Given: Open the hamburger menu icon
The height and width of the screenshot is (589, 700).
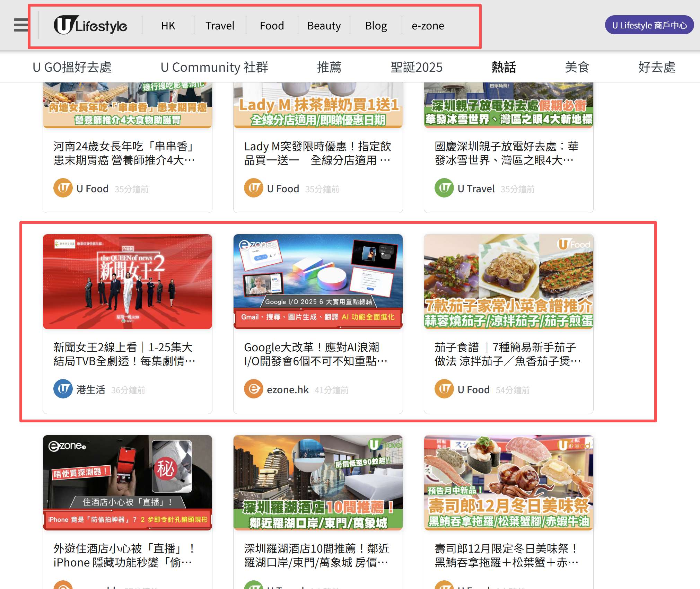Looking at the screenshot, I should (21, 25).
